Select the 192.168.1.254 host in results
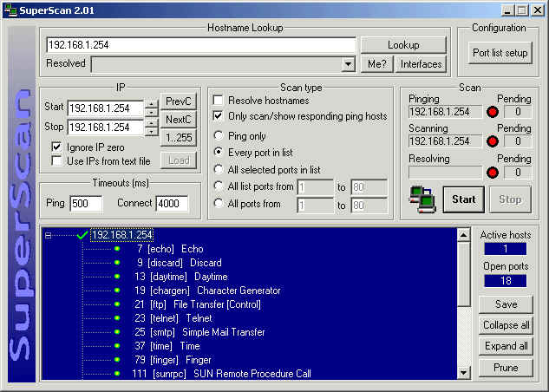Image resolution: width=549 pixels, height=392 pixels. 121,235
